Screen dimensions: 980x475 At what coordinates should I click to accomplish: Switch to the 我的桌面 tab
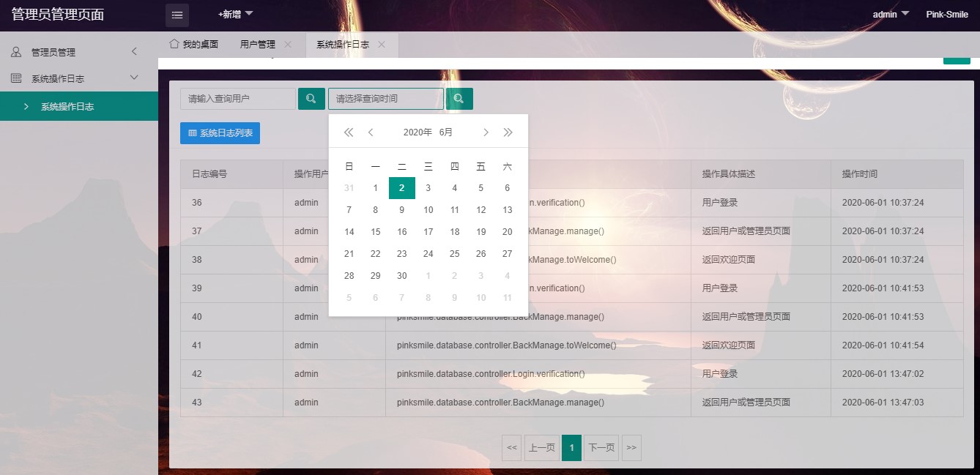point(194,45)
